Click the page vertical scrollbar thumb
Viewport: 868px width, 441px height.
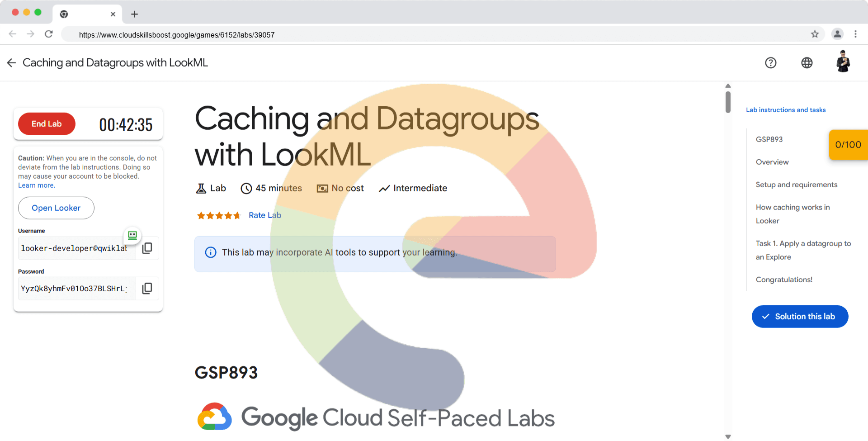coord(728,102)
